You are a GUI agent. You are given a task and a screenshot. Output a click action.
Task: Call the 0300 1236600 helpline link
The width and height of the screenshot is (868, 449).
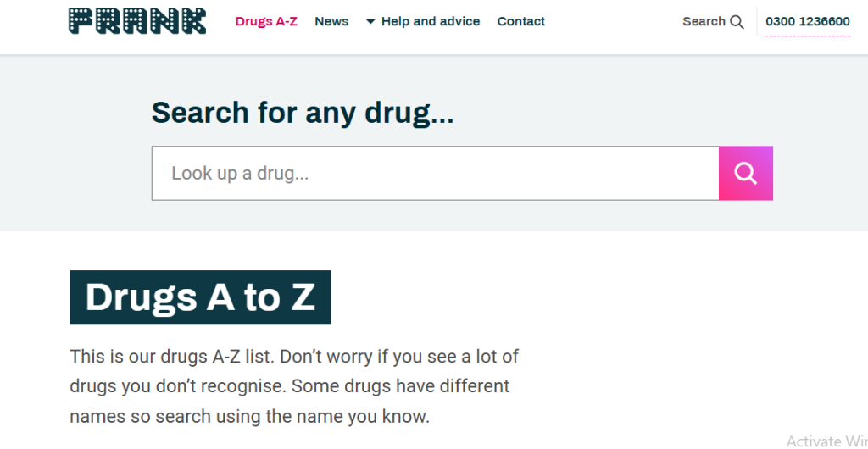(x=808, y=21)
